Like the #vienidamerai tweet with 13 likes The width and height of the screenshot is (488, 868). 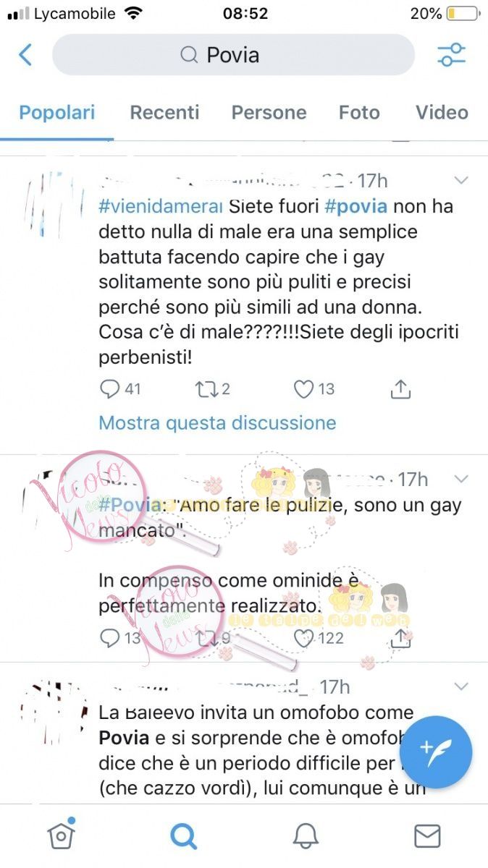[303, 389]
